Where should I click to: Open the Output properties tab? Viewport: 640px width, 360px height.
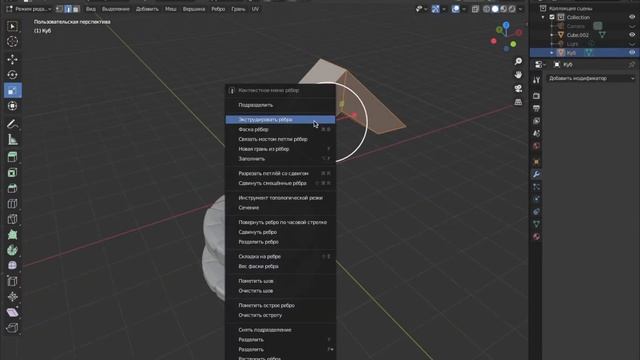click(536, 108)
